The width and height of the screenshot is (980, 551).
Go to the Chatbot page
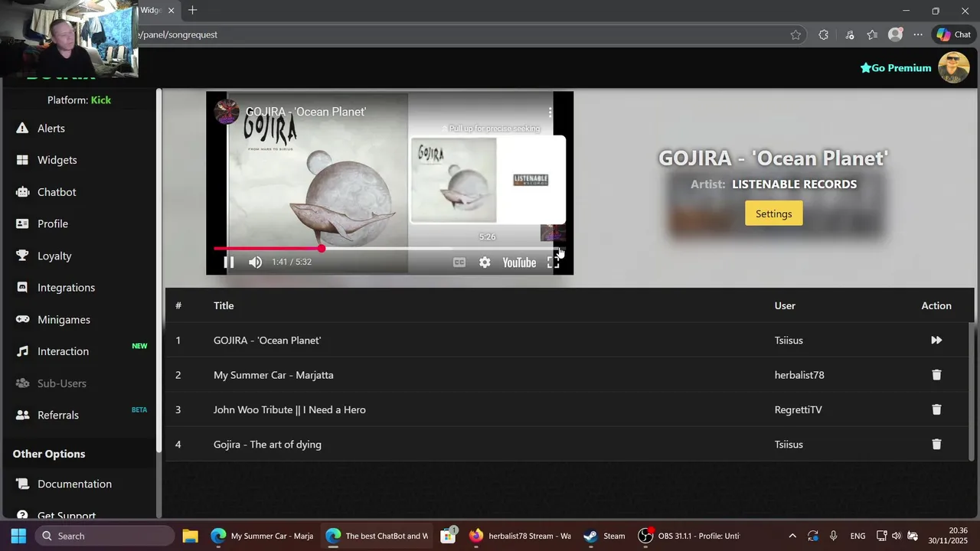pos(56,192)
